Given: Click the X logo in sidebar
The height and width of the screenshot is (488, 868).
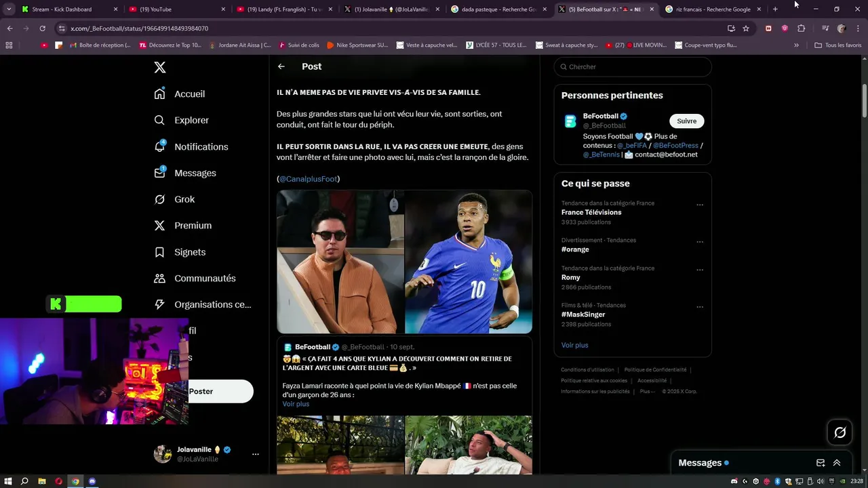Looking at the screenshot, I should click(x=159, y=67).
